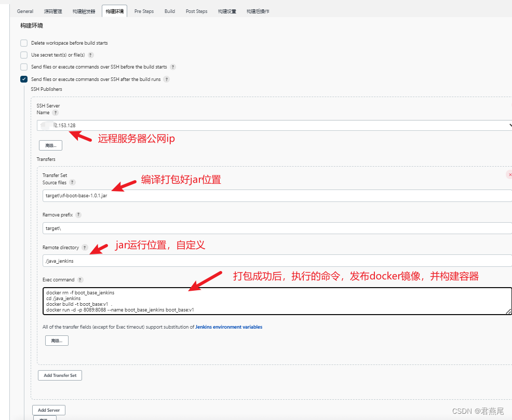Check Use secret text(s) or file(s)
This screenshot has width=512, height=420.
(x=24, y=55)
